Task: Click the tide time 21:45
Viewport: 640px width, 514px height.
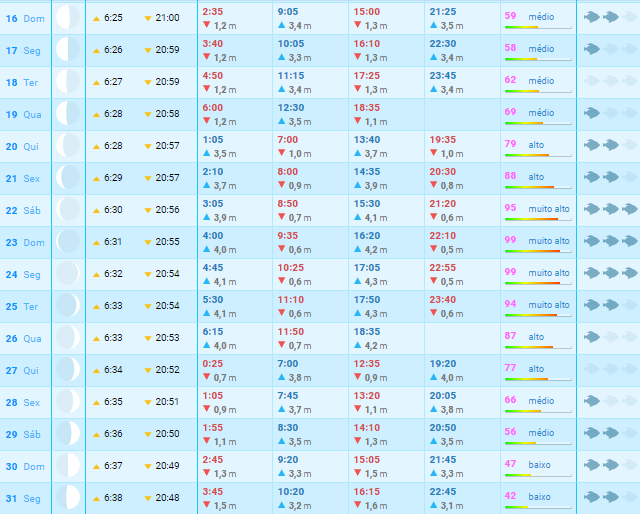Action: point(442,460)
